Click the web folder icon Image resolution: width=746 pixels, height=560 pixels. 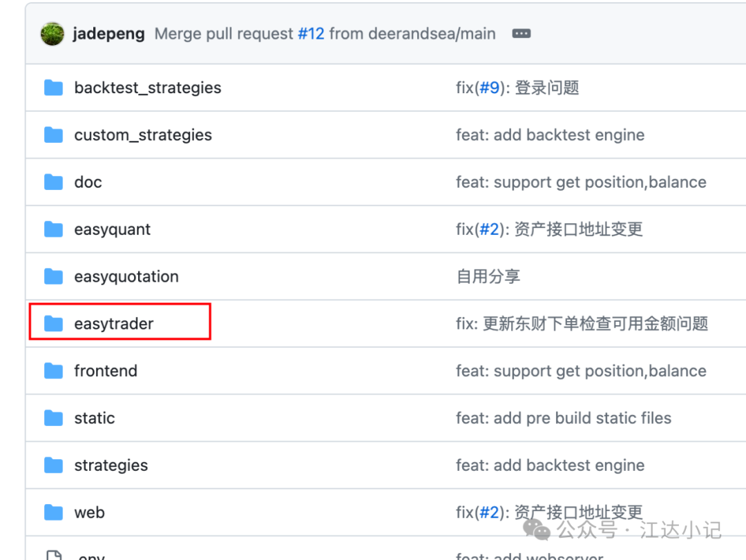coord(53,512)
